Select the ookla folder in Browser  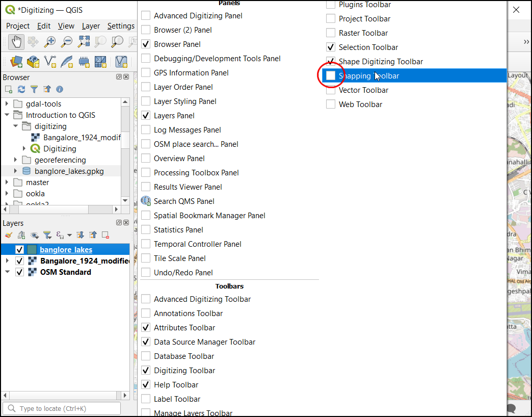(x=35, y=193)
